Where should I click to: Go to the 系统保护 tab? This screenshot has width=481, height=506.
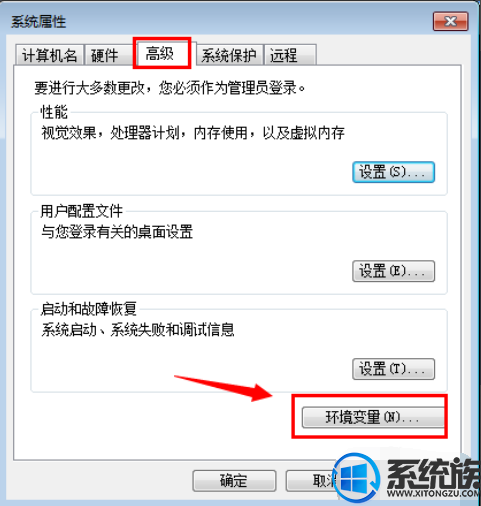(x=229, y=55)
